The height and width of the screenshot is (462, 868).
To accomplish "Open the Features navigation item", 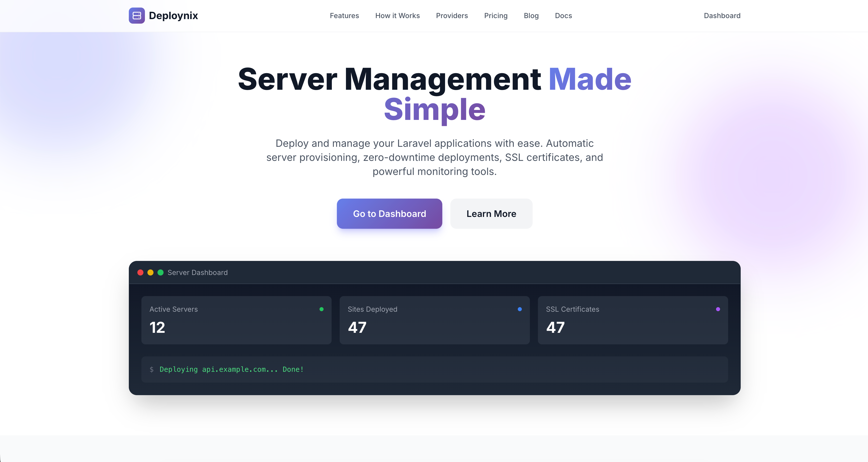I will [344, 16].
